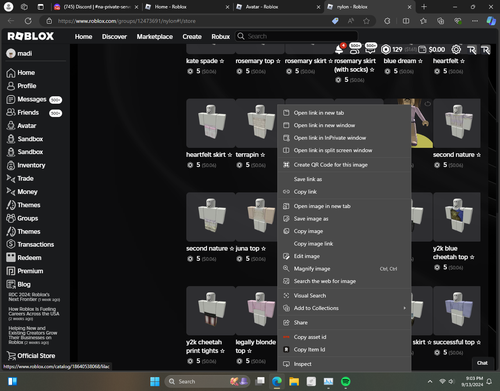Click the Roblox logo
500x391 pixels.
pos(31,36)
